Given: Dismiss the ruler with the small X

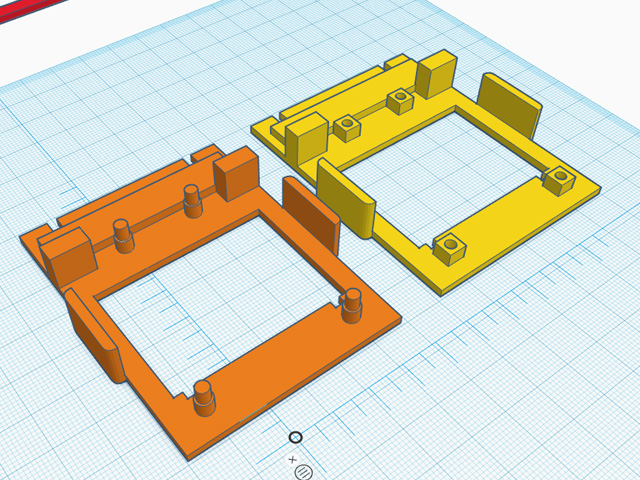Looking at the screenshot, I should coord(293,459).
